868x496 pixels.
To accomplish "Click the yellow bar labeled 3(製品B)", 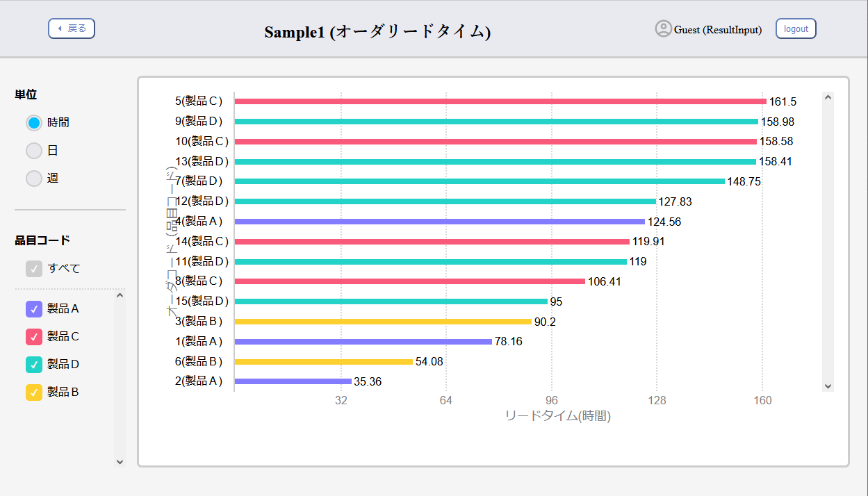I will (382, 321).
